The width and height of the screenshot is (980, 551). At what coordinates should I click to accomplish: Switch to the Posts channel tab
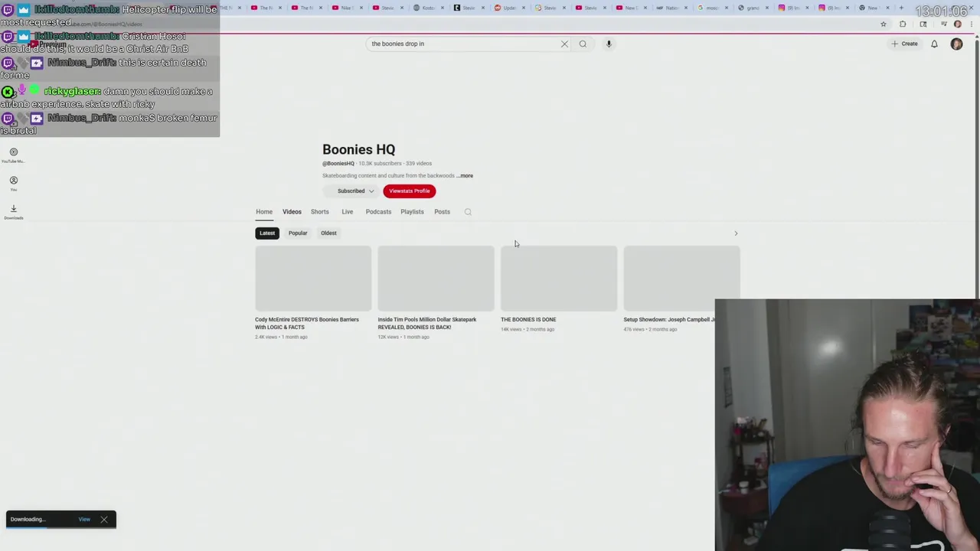click(443, 212)
